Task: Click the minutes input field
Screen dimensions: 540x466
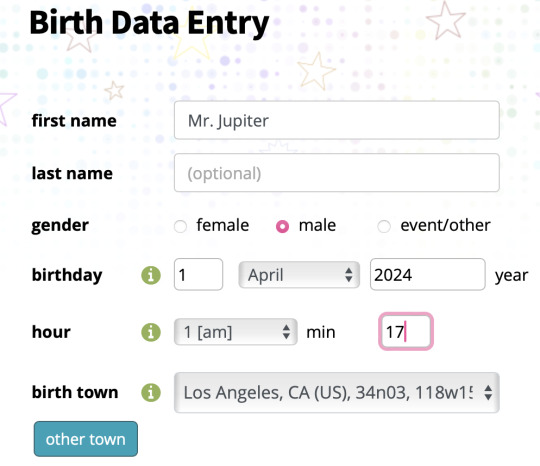Action: tap(406, 331)
